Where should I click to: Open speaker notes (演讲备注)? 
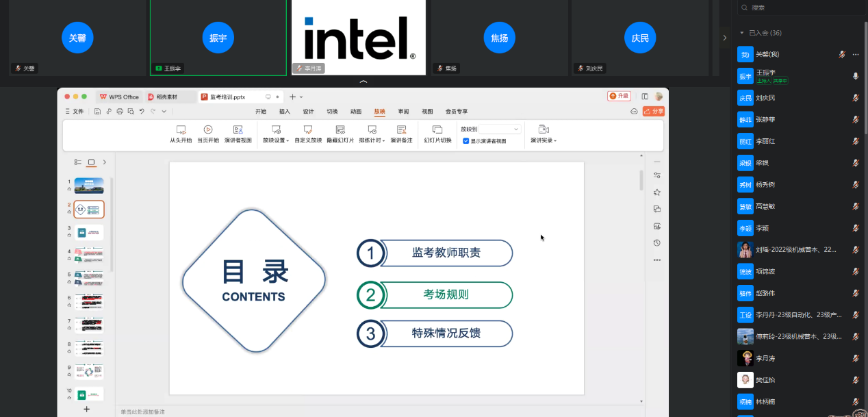tap(402, 134)
